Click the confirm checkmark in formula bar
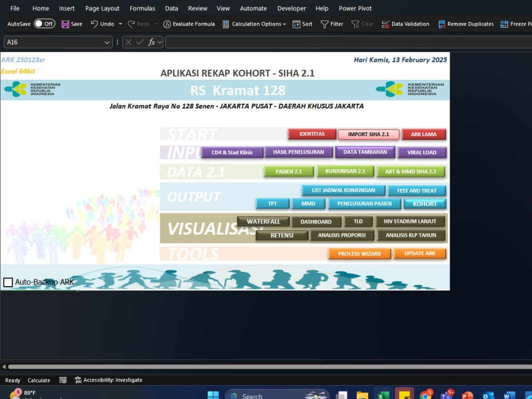 tap(140, 42)
